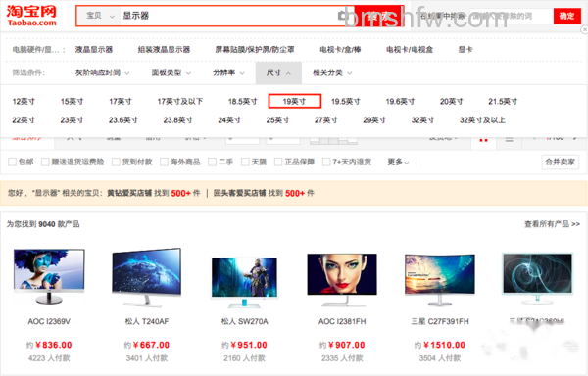Expand the 灰阶响应时间 filter
Image resolution: width=588 pixels, height=376 pixels.
coord(102,72)
